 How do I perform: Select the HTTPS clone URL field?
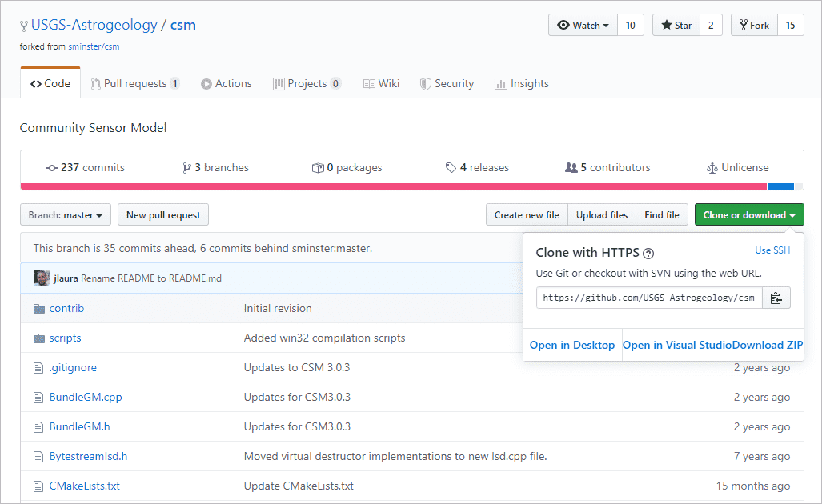pyautogui.click(x=649, y=298)
